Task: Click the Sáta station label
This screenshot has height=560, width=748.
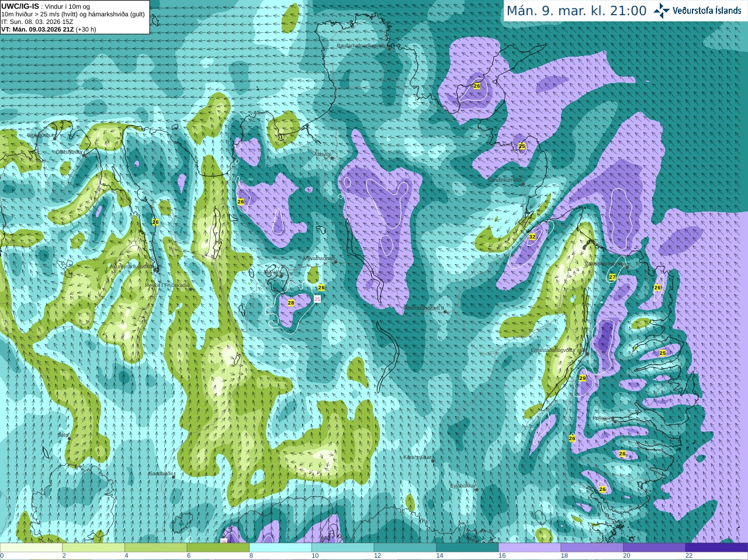Action: [63, 435]
